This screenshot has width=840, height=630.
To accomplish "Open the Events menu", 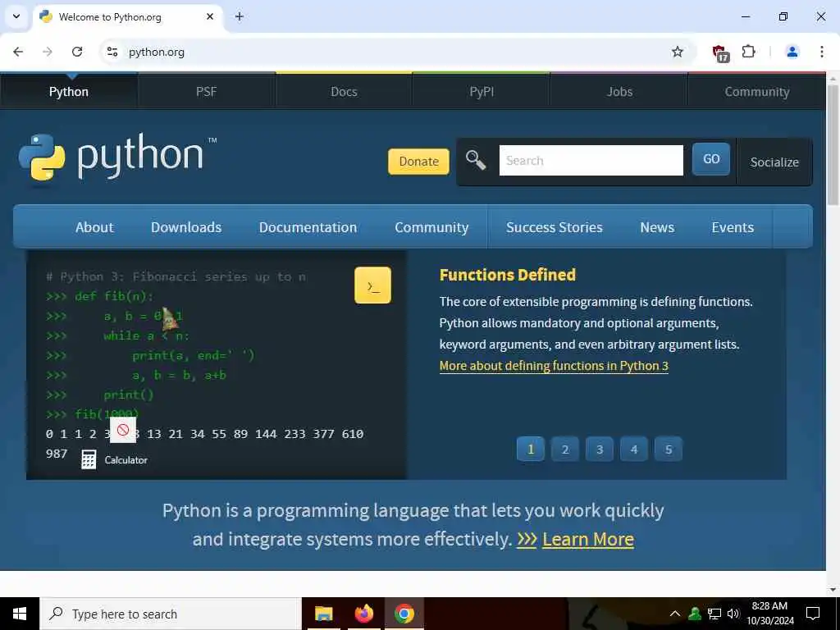I will tap(733, 227).
